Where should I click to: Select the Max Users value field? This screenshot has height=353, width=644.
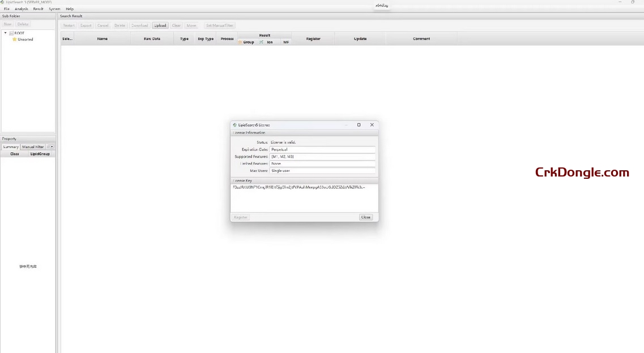(x=323, y=170)
